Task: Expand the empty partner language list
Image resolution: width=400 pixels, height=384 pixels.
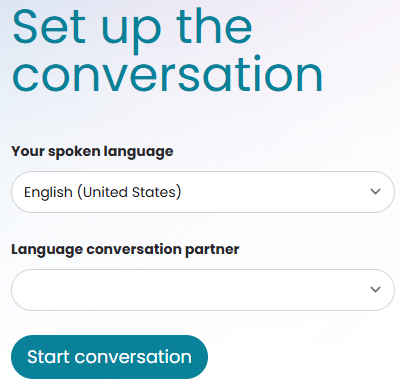Action: [203, 290]
